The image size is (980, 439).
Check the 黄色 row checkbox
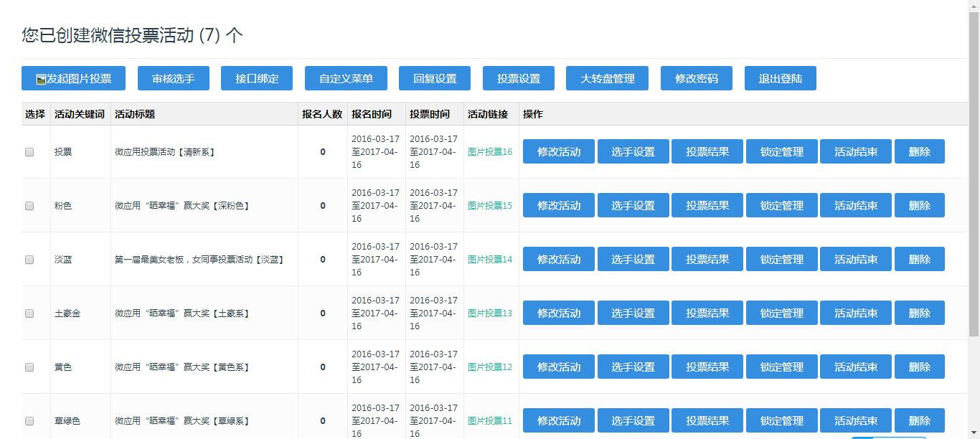(x=29, y=367)
